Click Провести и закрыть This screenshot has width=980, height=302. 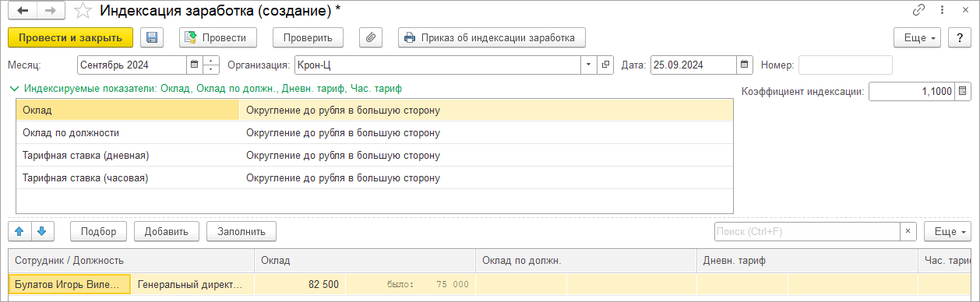tap(70, 37)
